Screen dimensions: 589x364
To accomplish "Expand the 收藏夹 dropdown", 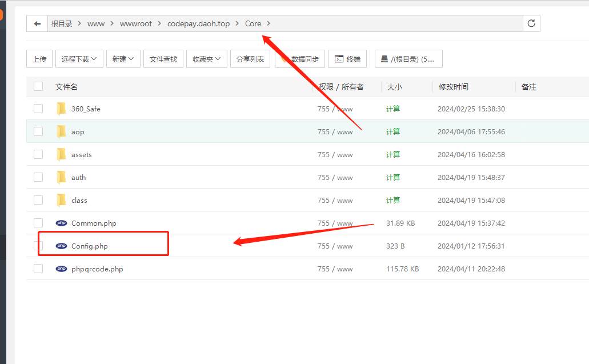I will [207, 59].
